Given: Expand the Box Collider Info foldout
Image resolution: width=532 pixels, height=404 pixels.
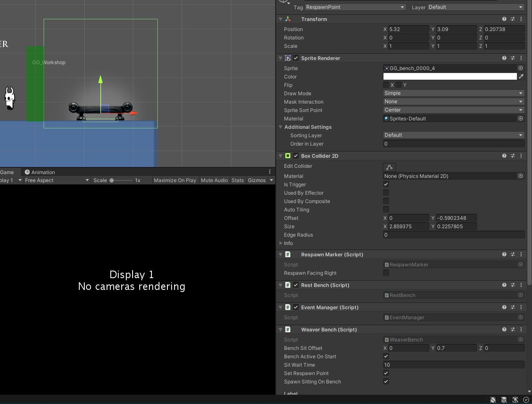Looking at the screenshot, I should click(281, 243).
